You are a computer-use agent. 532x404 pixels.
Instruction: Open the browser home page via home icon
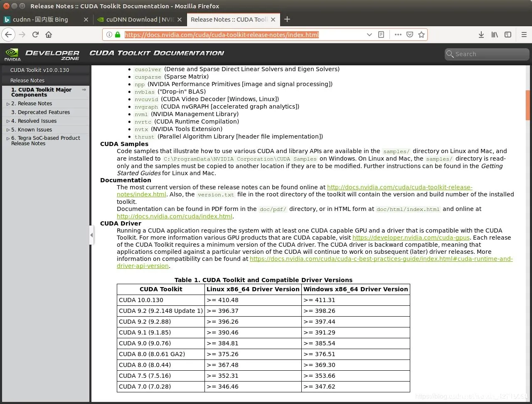(x=48, y=35)
